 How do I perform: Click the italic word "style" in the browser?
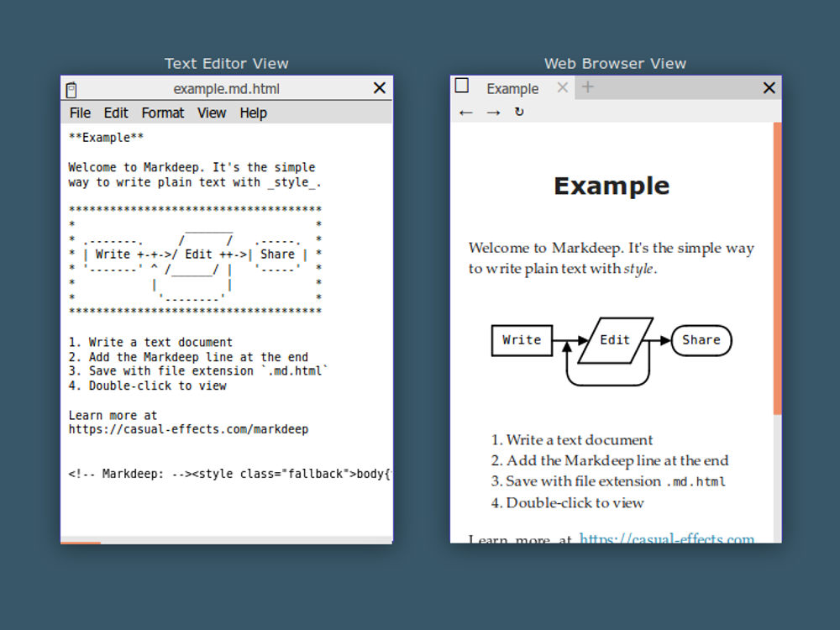click(x=638, y=269)
